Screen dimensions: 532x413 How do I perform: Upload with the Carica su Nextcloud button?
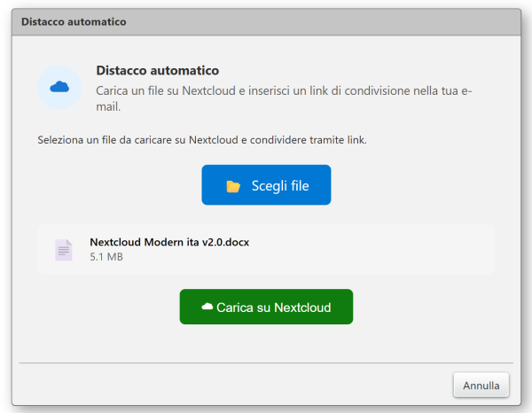(266, 307)
